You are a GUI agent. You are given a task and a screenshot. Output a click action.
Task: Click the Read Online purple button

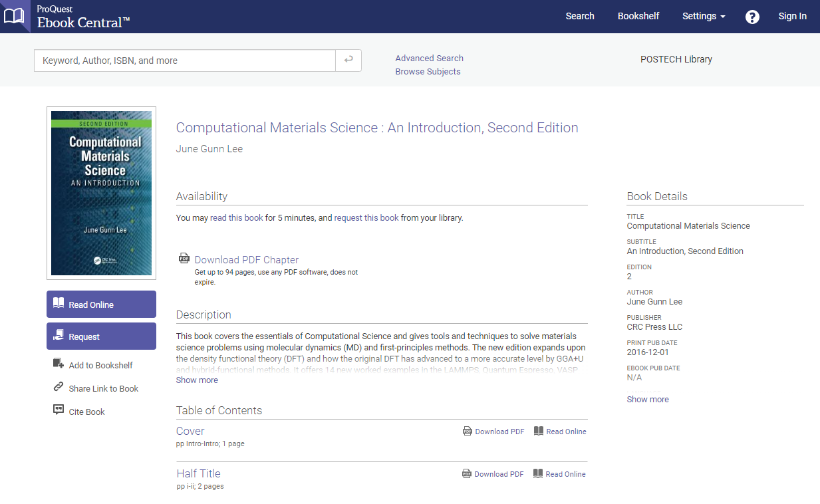pos(101,304)
